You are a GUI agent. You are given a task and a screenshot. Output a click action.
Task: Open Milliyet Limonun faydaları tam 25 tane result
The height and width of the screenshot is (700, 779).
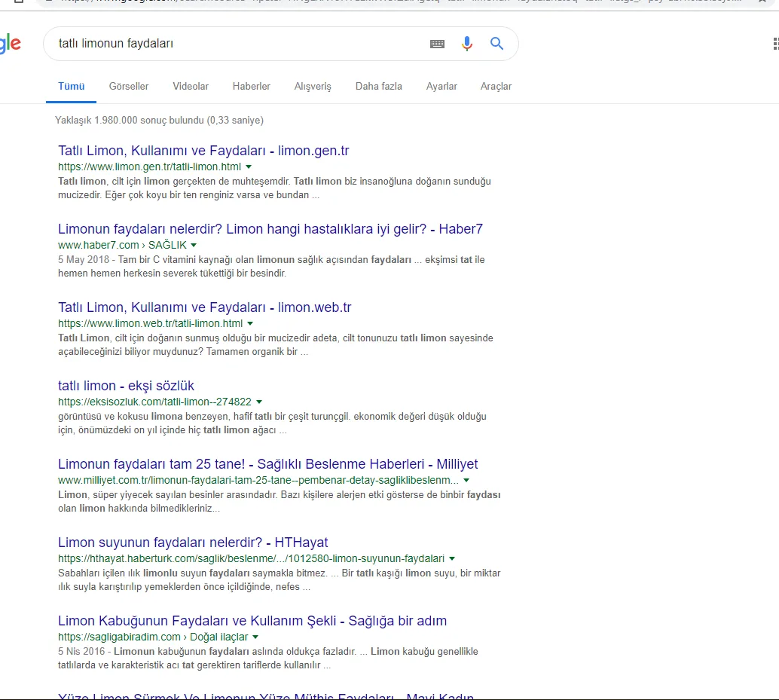[267, 464]
